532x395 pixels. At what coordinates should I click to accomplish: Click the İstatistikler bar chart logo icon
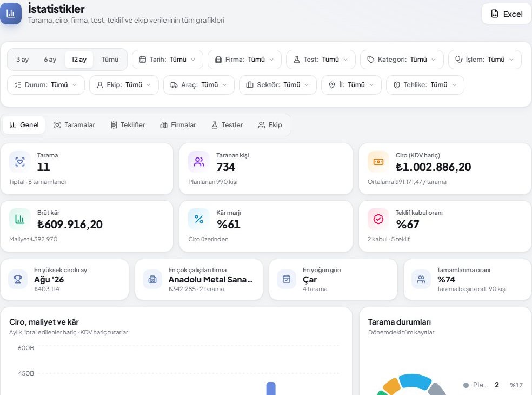(x=10, y=14)
